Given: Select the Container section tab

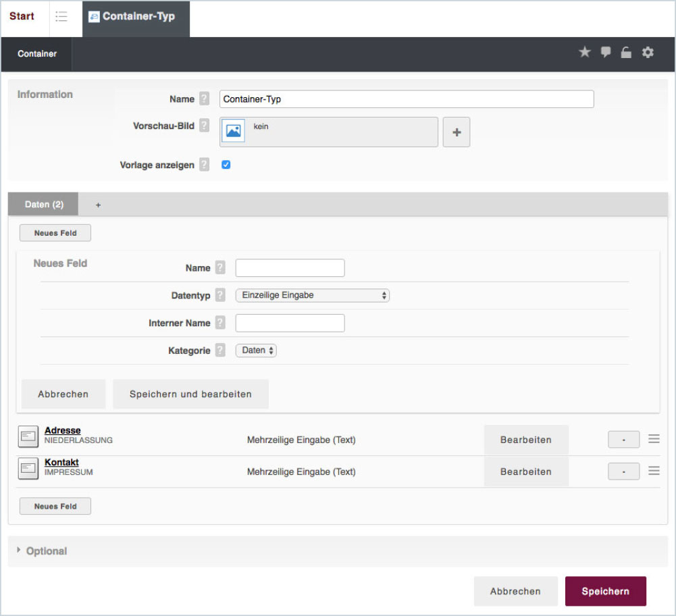Looking at the screenshot, I should pos(37,54).
